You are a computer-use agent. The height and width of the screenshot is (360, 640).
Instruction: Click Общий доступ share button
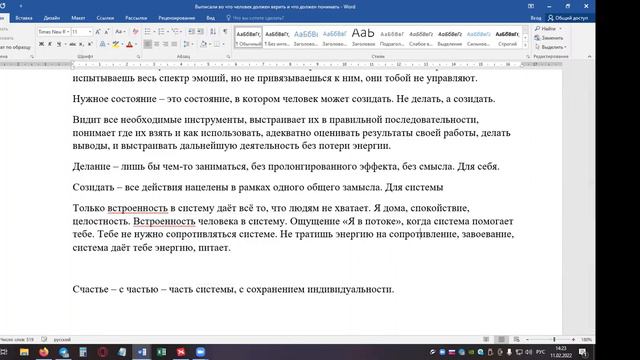[568, 18]
